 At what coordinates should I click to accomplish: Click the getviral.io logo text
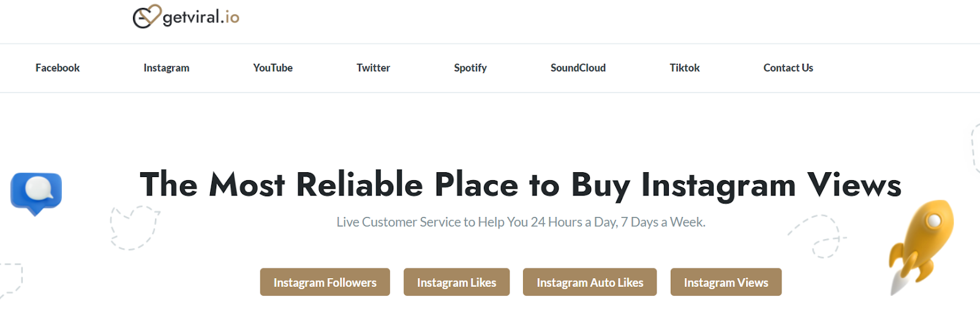[x=201, y=17]
